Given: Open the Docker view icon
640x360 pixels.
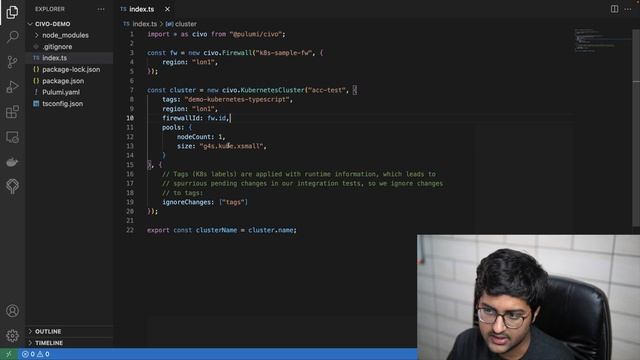Looking at the screenshot, I should tap(12, 162).
